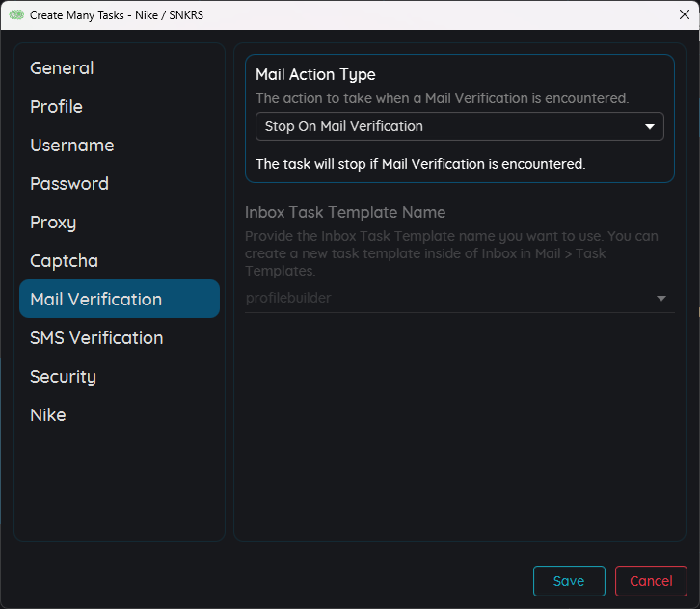The image size is (700, 609).
Task: Select the Captcha tab
Action: click(64, 261)
